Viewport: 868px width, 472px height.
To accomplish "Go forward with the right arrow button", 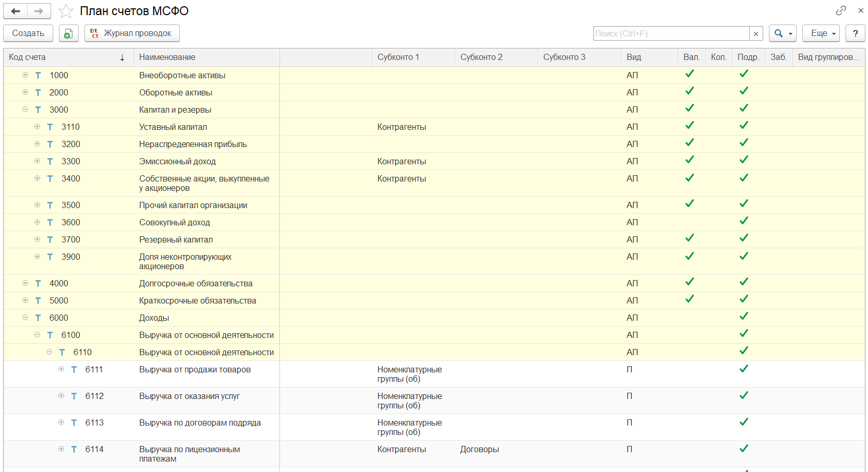I will point(39,11).
